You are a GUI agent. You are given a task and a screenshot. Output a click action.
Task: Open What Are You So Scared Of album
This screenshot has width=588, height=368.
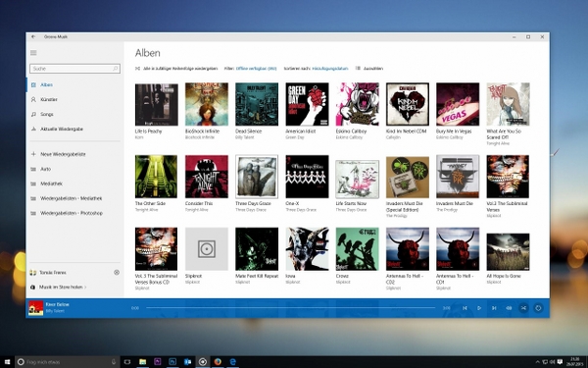click(x=508, y=104)
